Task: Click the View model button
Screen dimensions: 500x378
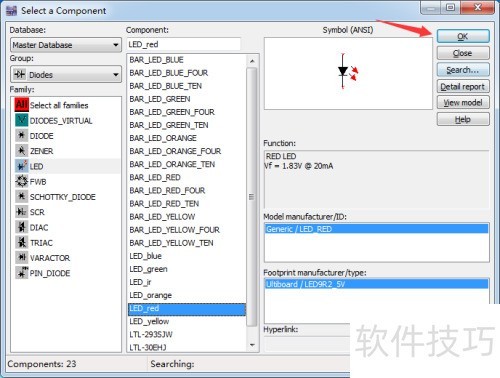Action: (463, 103)
